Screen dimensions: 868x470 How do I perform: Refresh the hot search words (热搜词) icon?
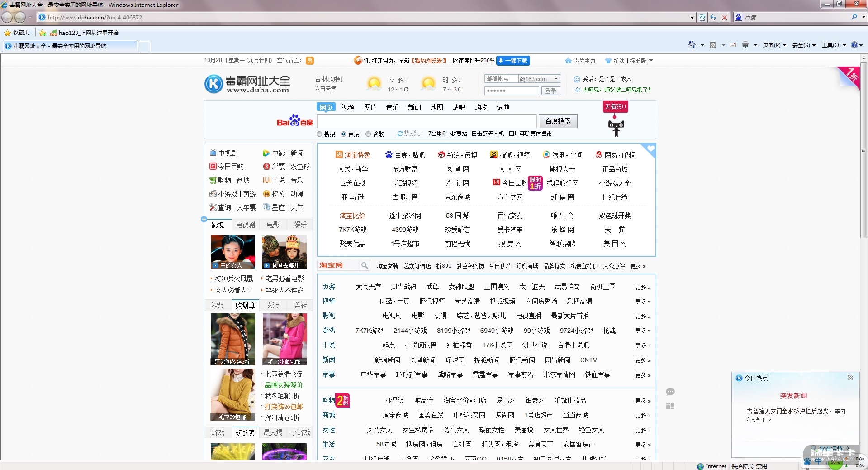400,134
